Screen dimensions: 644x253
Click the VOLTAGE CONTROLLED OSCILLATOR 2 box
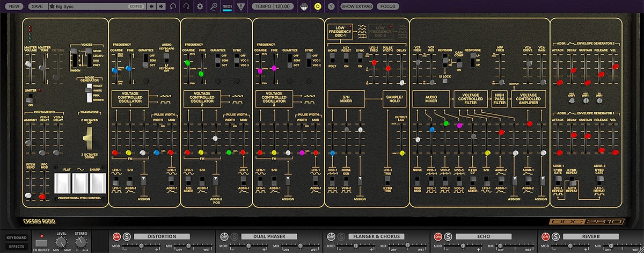pos(201,99)
